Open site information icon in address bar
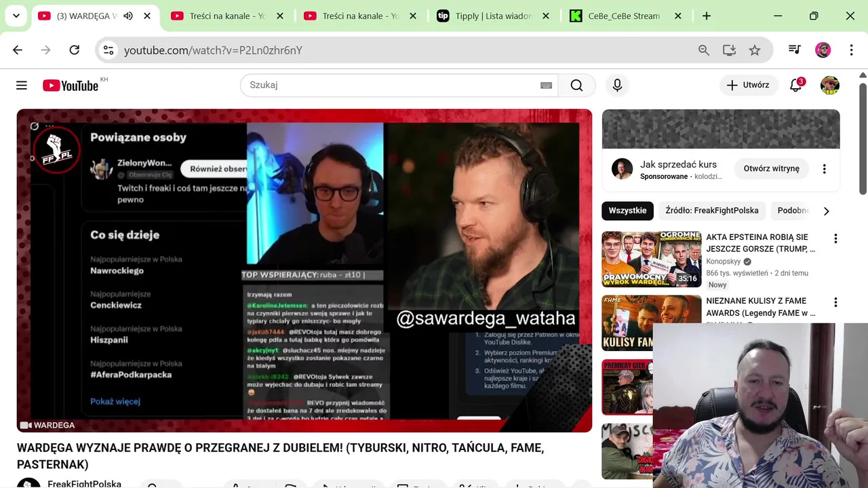Screen dimensions: 868x488 [108, 50]
